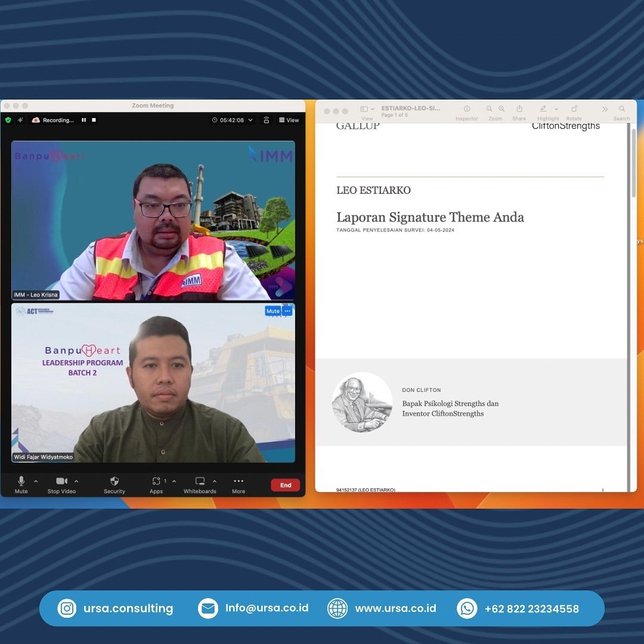The image size is (644, 644).
Task: Mute the microphone in Zoom toolbar
Action: pos(21,482)
